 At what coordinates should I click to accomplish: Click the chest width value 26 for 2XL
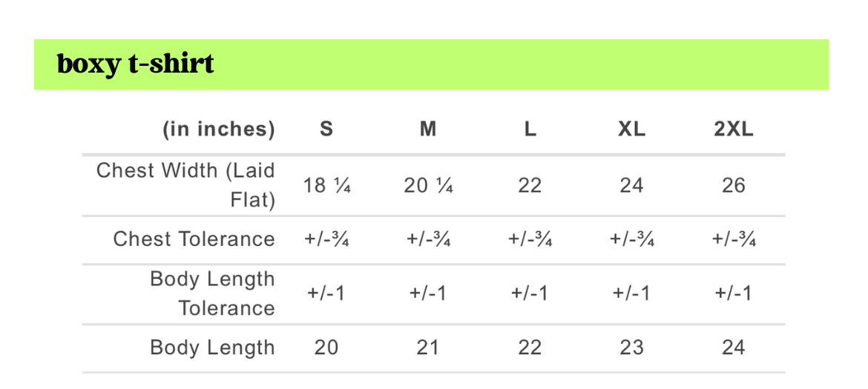[733, 185]
